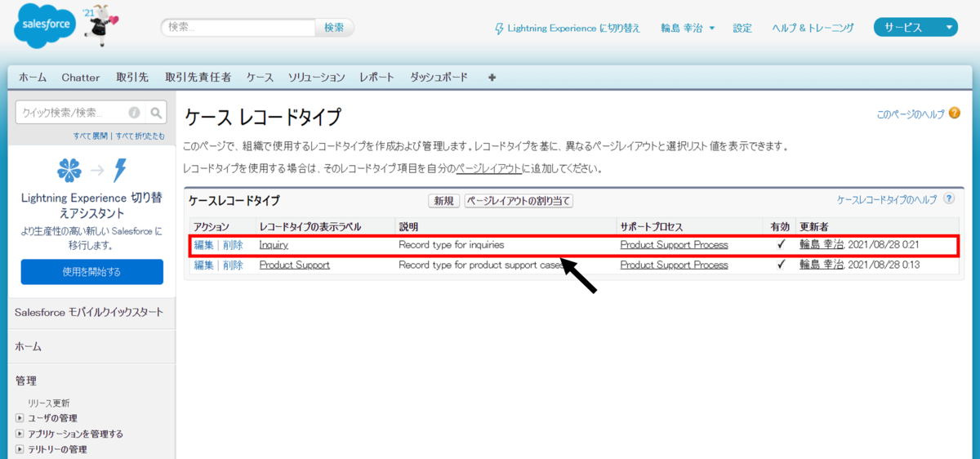Open Product Support Process in Product Support row
This screenshot has width=980, height=459.
click(674, 265)
